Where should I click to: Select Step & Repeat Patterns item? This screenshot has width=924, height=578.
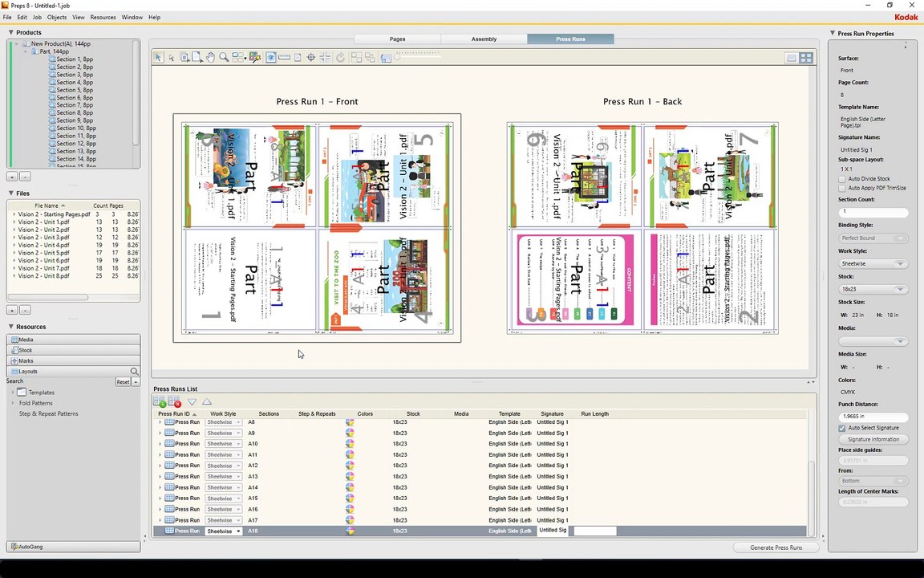pos(48,414)
